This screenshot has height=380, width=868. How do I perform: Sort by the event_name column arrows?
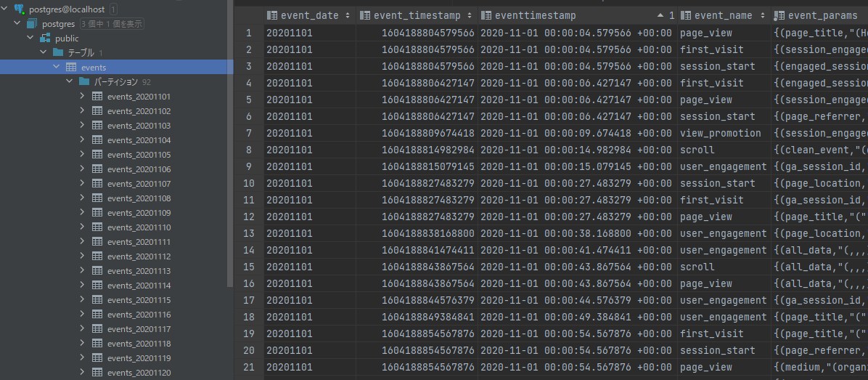click(x=763, y=15)
